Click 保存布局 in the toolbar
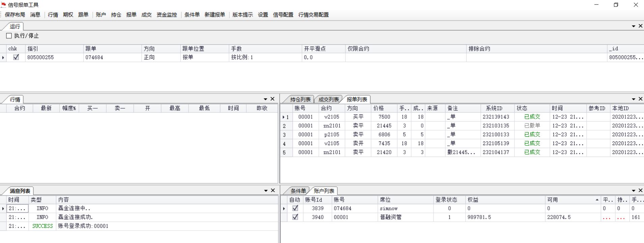Image resolution: width=644 pixels, height=243 pixels. tap(15, 15)
